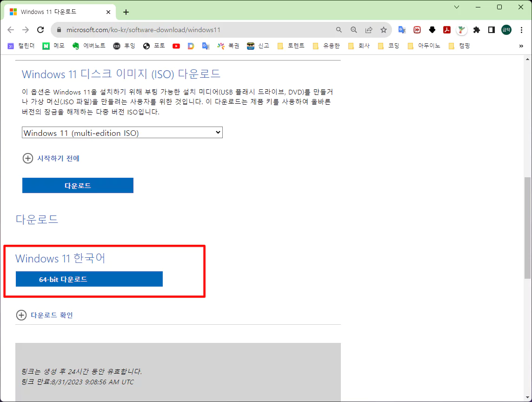Screen dimensions: 532x402
Task: Open the 캘린더 bookmark
Action: (21, 46)
